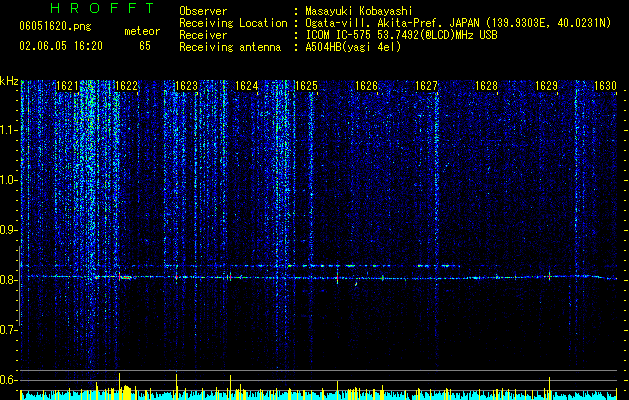This screenshot has height=400, width=629.
Task: Click the kHz axis unit label
Action: click(x=9, y=81)
